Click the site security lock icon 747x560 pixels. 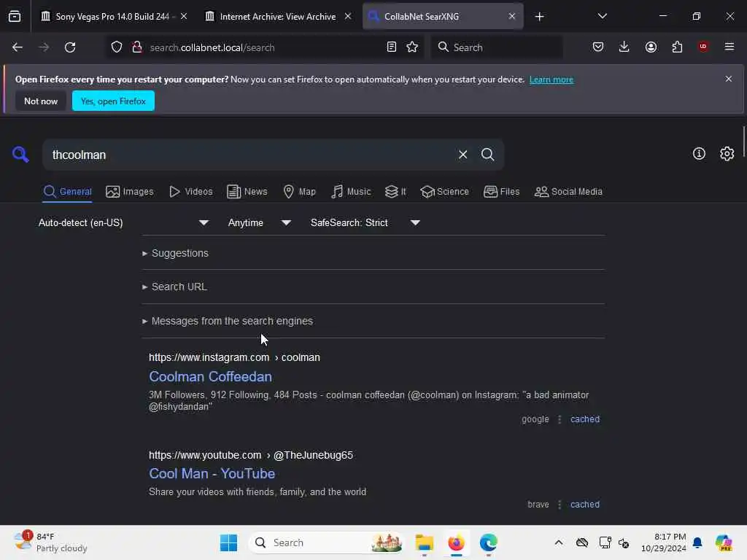(x=137, y=47)
